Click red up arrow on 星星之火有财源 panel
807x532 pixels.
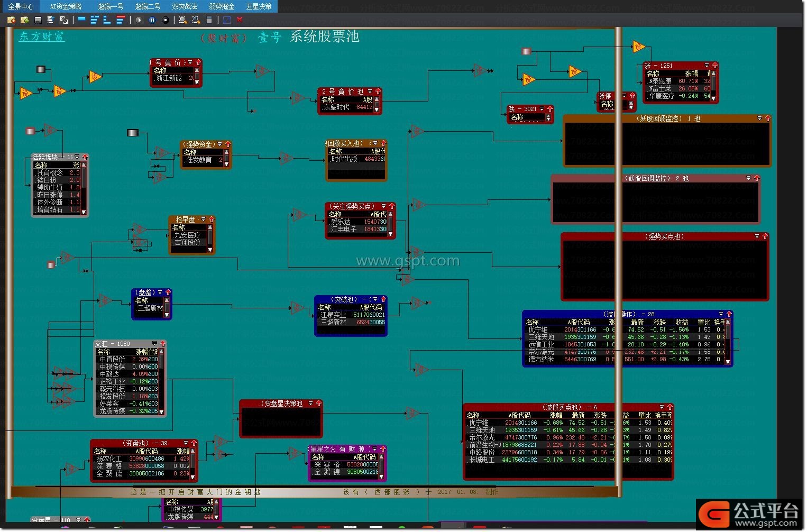pos(382,449)
